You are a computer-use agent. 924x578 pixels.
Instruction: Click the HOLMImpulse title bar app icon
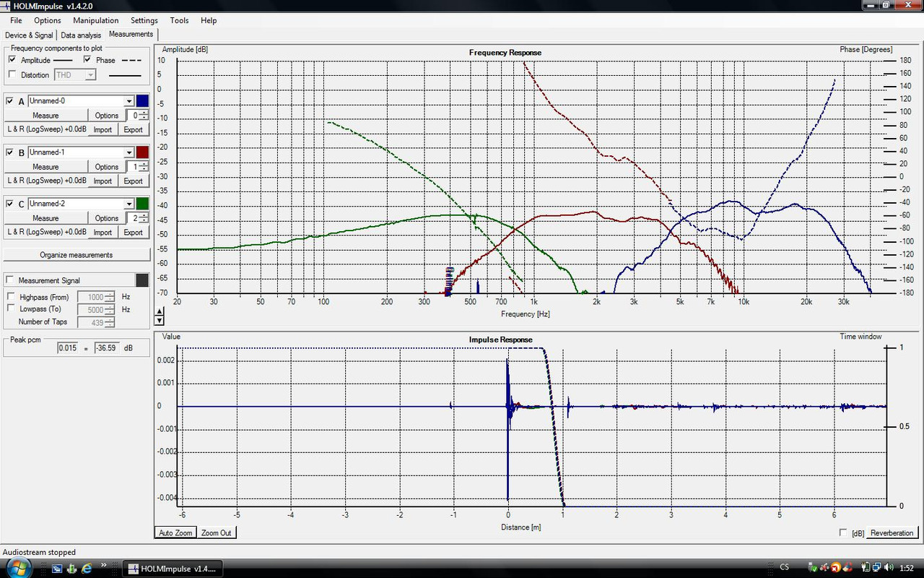(6, 6)
